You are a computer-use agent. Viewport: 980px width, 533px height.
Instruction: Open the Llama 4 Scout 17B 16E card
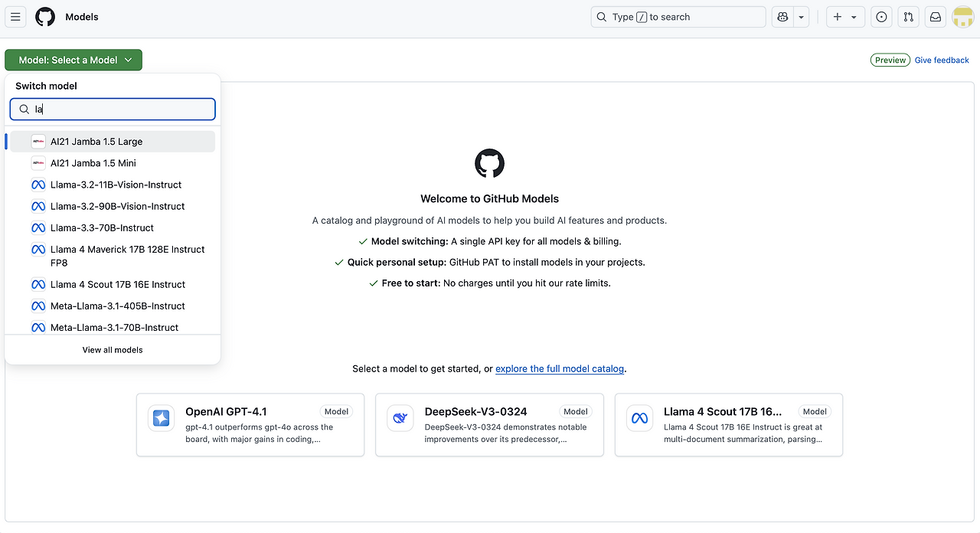(x=729, y=425)
